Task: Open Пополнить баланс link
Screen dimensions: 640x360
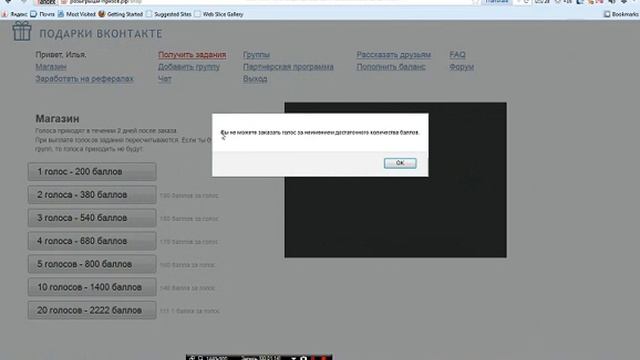Action: tap(391, 67)
